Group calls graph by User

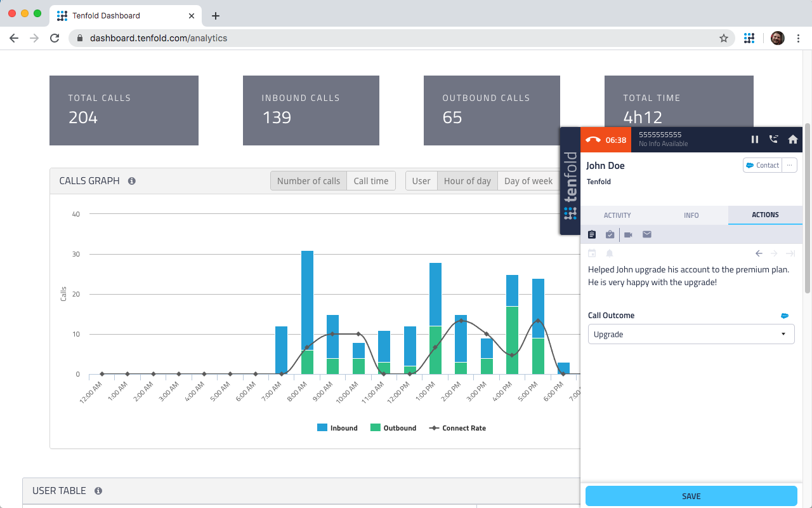click(x=421, y=181)
